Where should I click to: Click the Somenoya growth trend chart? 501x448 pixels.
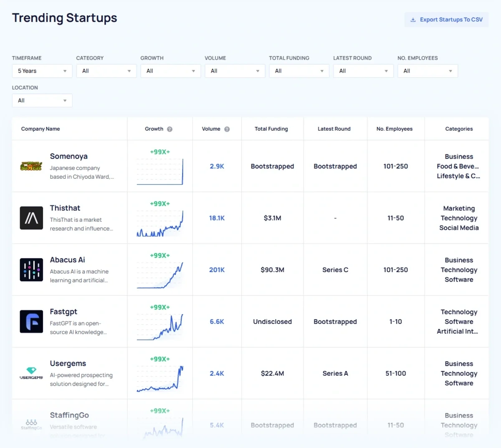pos(160,172)
